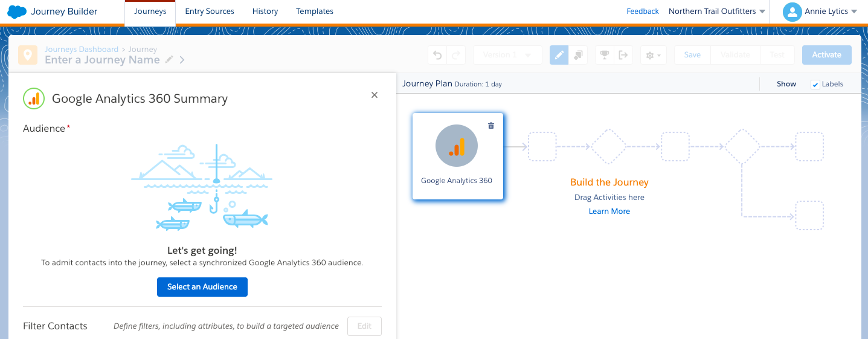Open the goal trophy icon
Viewport: 868px width, 339px height.
(605, 55)
